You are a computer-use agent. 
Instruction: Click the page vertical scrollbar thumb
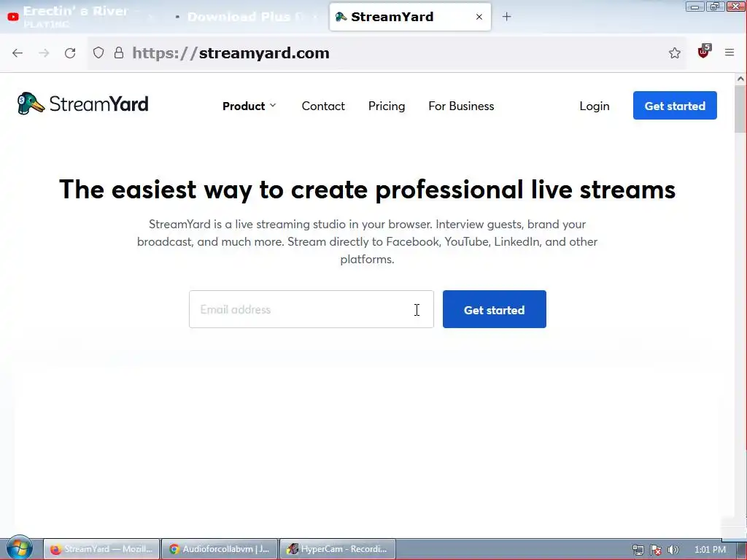coord(740,109)
